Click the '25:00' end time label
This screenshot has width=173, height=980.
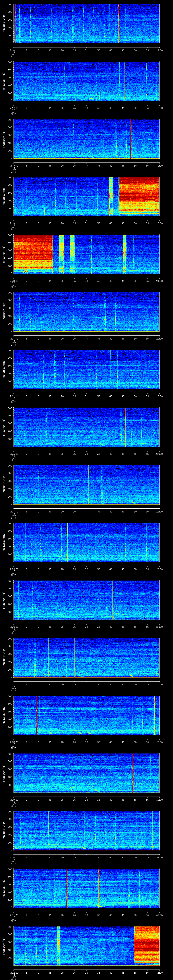(159, 512)
